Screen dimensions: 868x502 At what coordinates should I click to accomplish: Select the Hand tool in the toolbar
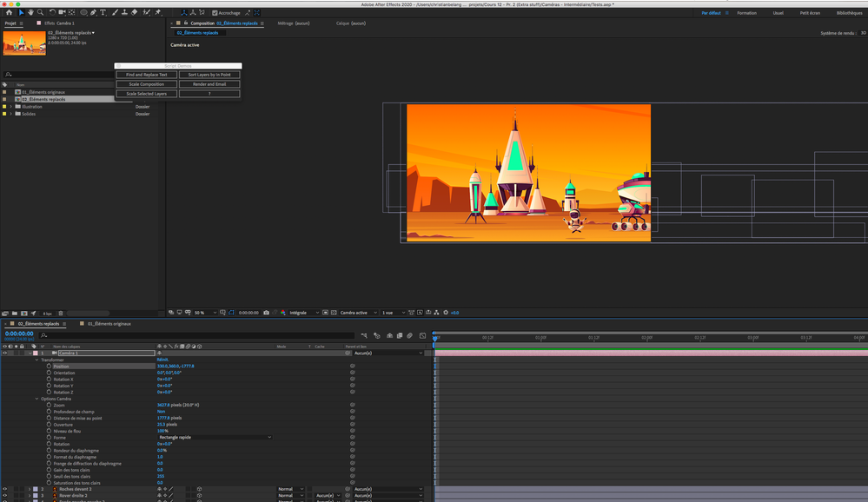(x=30, y=12)
